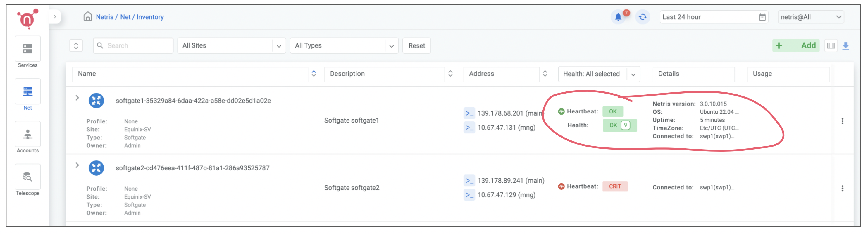Click the Reset filters button
This screenshot has height=234, width=868.
tap(416, 45)
